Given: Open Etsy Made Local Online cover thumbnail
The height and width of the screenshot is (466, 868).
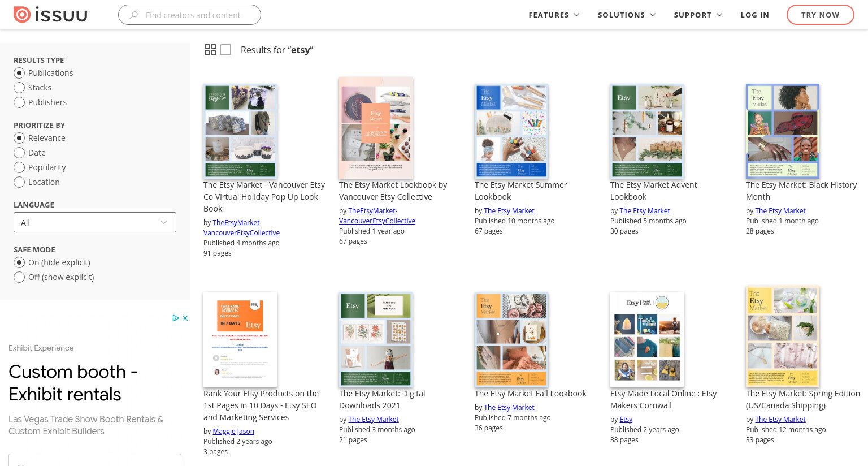Looking at the screenshot, I should (647, 339).
